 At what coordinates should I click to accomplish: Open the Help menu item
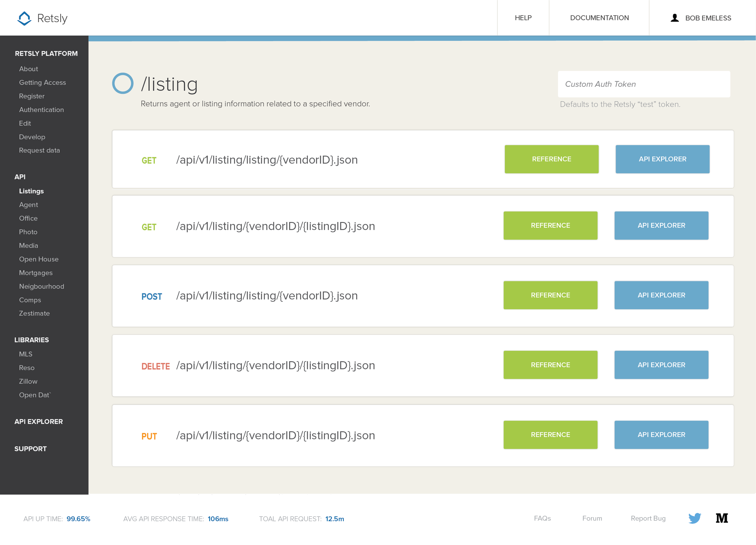point(523,18)
